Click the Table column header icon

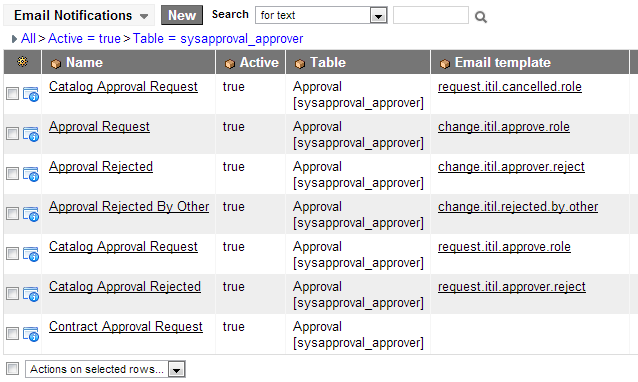300,63
